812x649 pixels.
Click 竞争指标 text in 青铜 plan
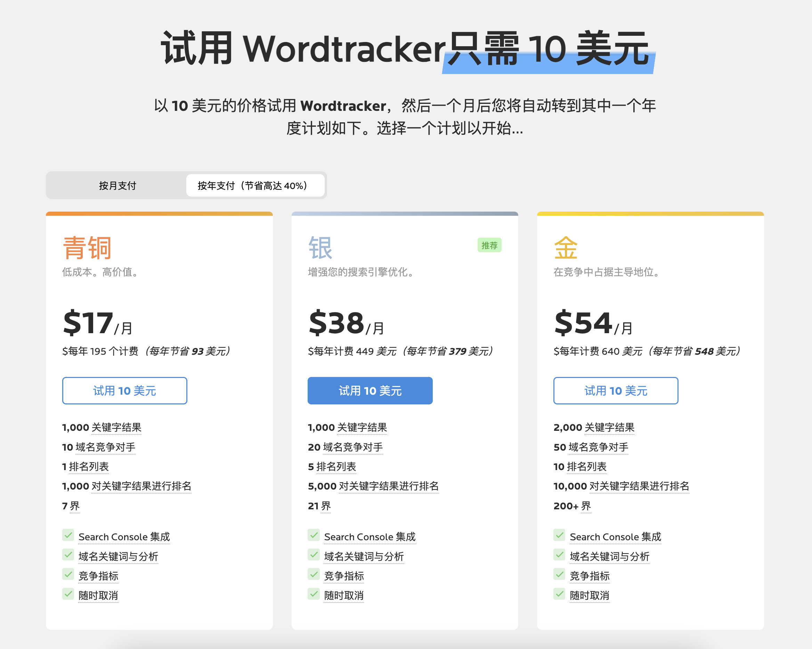coord(98,576)
